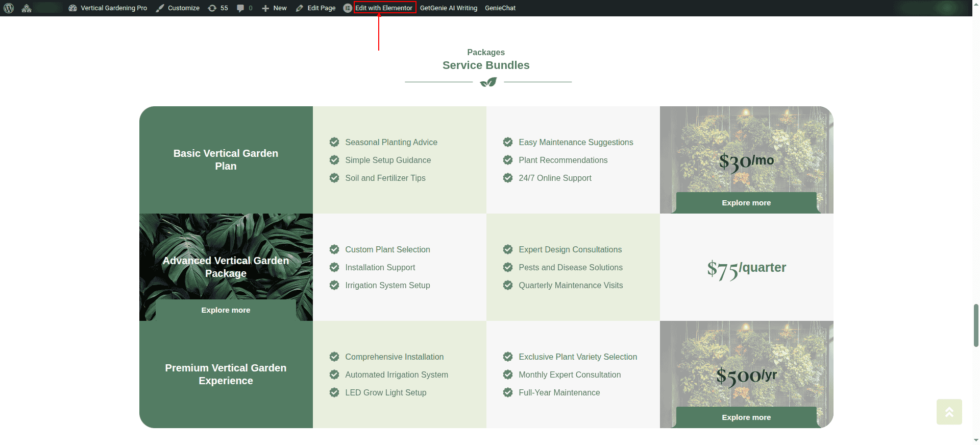Viewport: 980px width, 445px height.
Task: Open the New content menu
Action: (274, 8)
